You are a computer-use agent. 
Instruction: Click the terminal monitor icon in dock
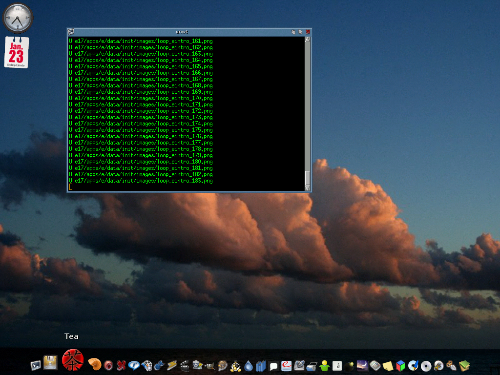pyautogui.click(x=36, y=366)
